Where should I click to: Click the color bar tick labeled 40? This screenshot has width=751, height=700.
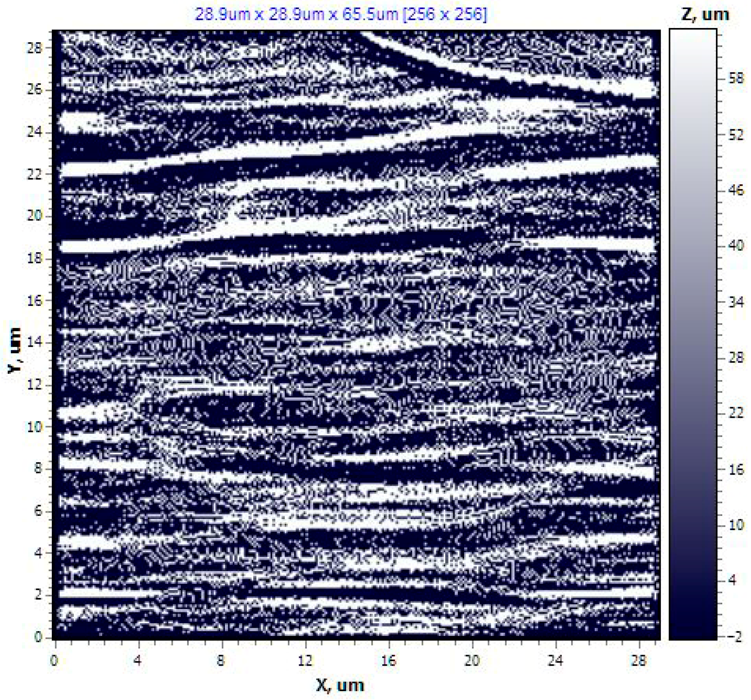736,246
